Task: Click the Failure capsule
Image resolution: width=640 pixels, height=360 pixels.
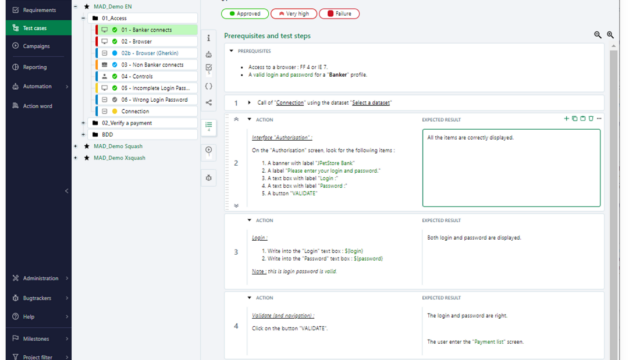Action: coord(339,13)
